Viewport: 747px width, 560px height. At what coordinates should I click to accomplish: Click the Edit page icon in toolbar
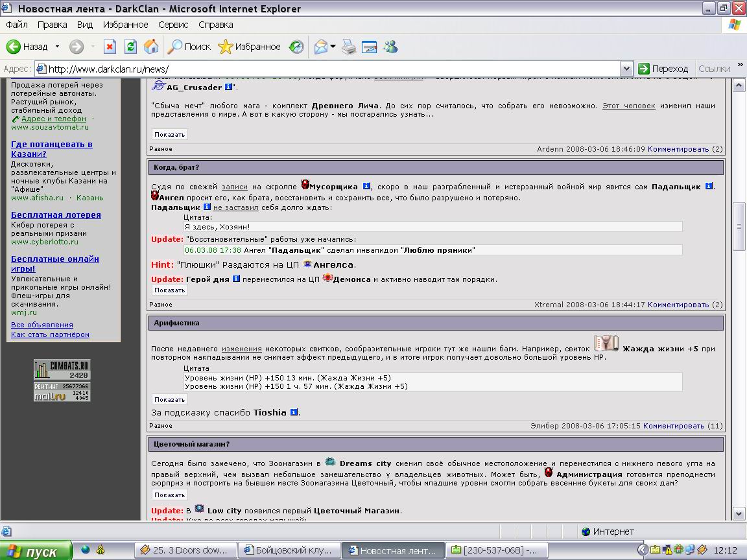coord(369,47)
